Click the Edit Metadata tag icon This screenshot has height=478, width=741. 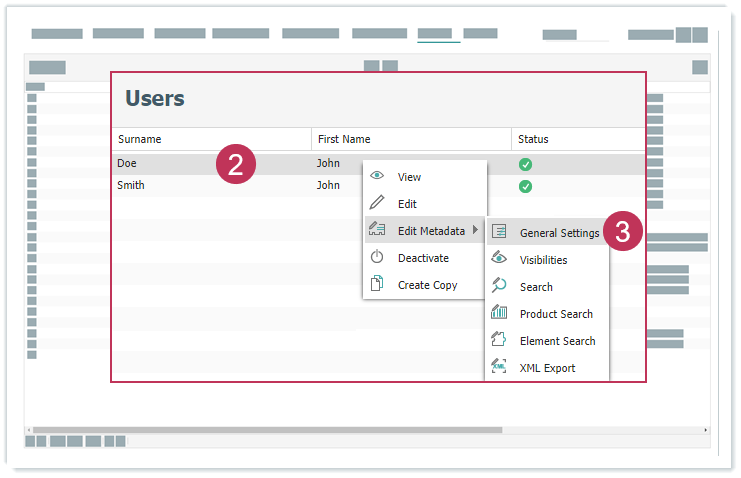(377, 230)
